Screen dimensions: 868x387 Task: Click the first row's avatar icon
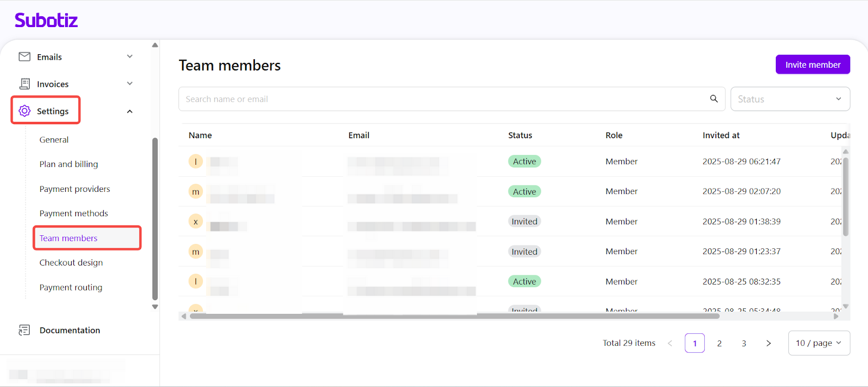[196, 162]
